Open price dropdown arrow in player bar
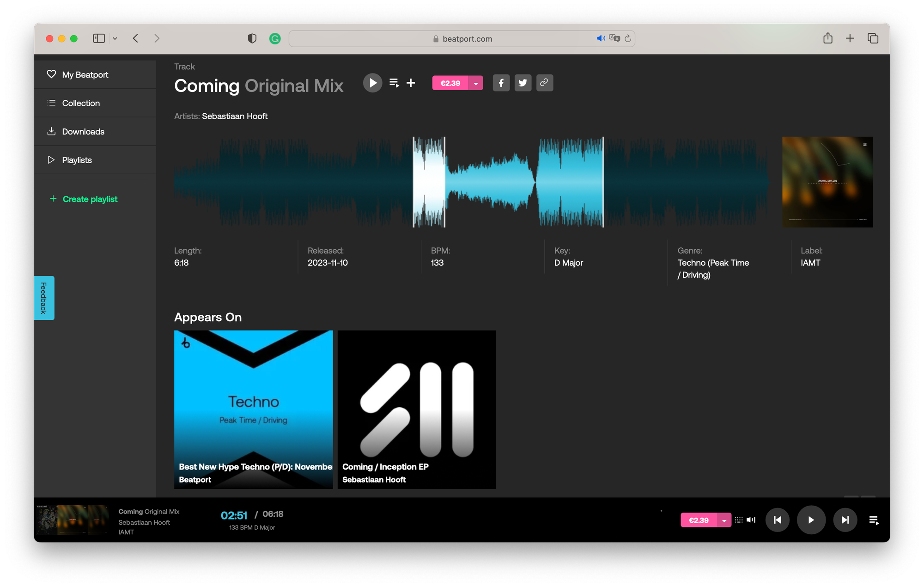 pyautogui.click(x=724, y=520)
